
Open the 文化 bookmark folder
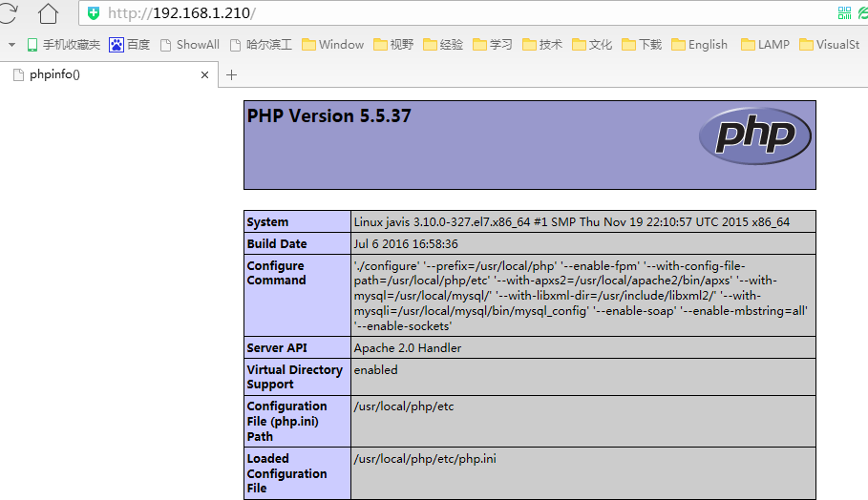pyautogui.click(x=592, y=45)
